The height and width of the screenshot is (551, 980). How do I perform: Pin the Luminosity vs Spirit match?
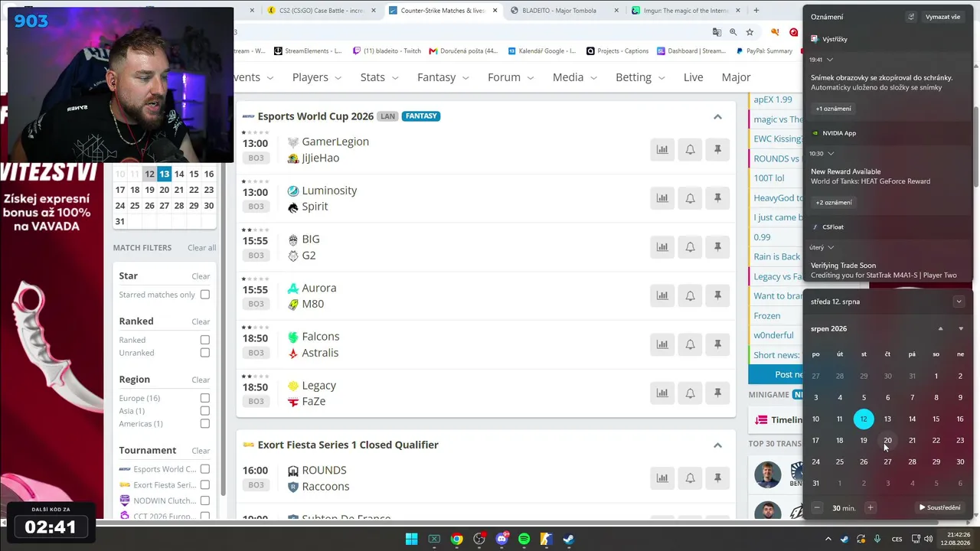717,198
